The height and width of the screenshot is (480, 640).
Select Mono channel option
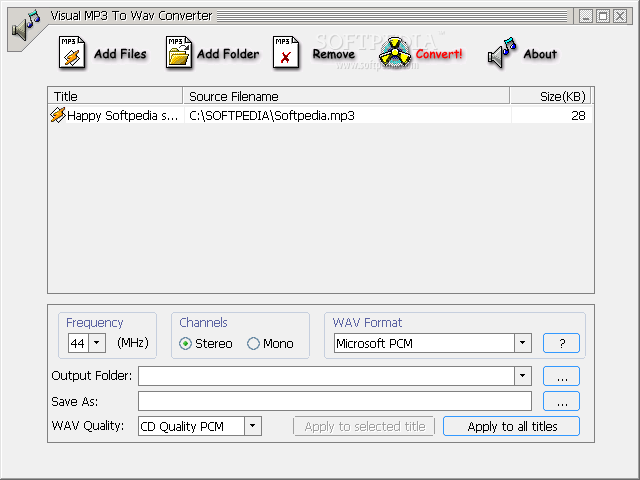point(270,344)
